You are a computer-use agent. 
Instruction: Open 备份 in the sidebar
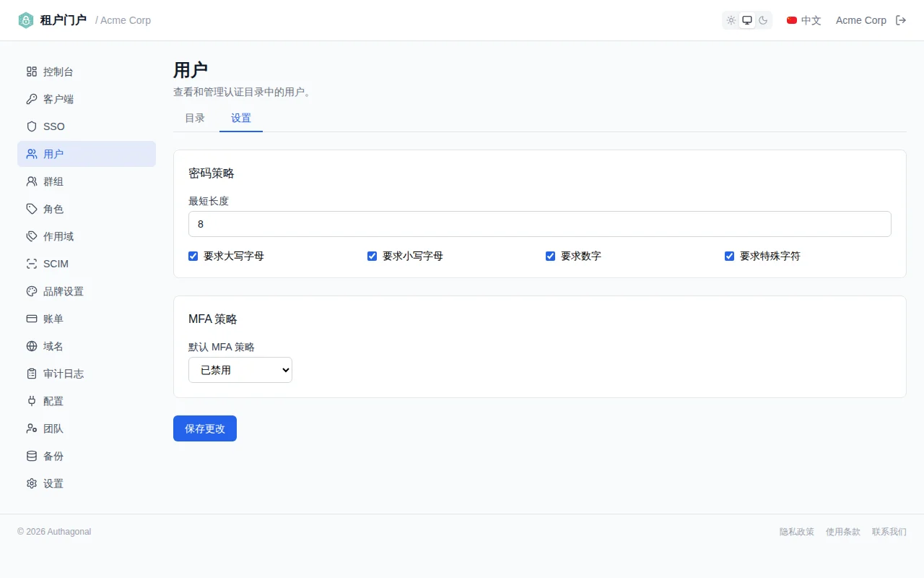tap(87, 456)
